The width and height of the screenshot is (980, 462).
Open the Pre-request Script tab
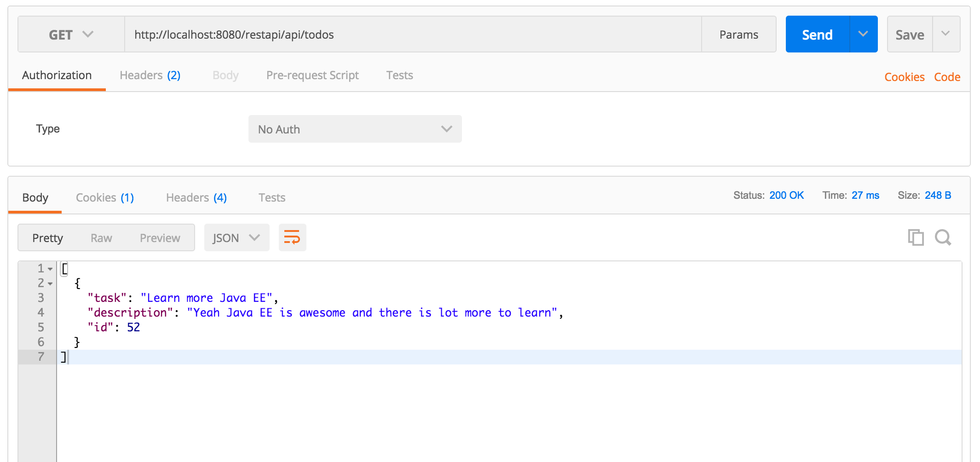pyautogui.click(x=312, y=75)
